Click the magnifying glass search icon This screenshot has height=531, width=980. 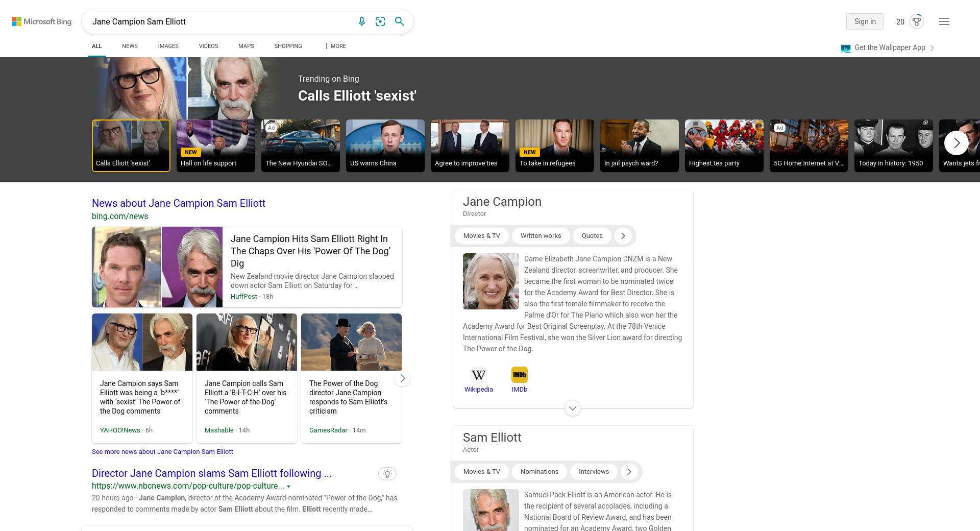[400, 21]
